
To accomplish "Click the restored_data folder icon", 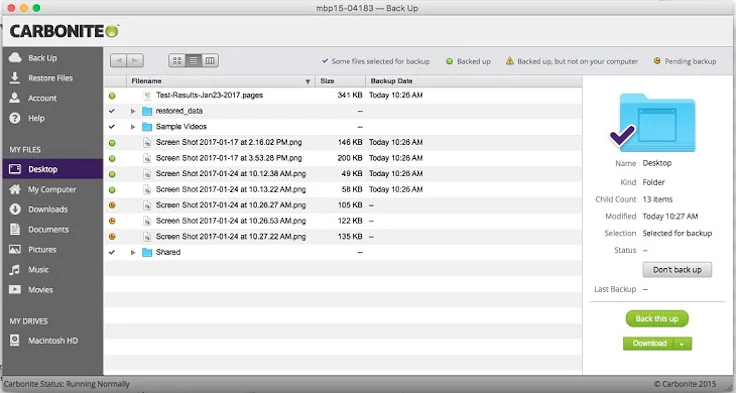I will tap(147, 111).
